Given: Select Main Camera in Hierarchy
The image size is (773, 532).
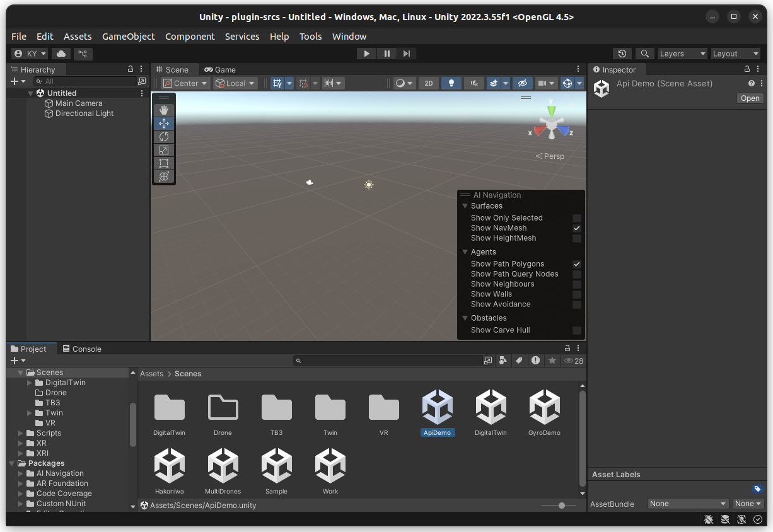Looking at the screenshot, I should pyautogui.click(x=79, y=103).
